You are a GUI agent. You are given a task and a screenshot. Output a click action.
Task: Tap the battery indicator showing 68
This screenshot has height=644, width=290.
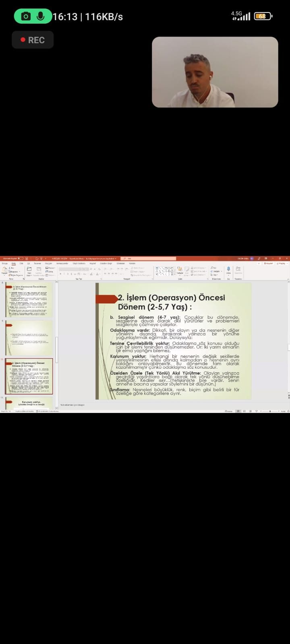(x=263, y=16)
